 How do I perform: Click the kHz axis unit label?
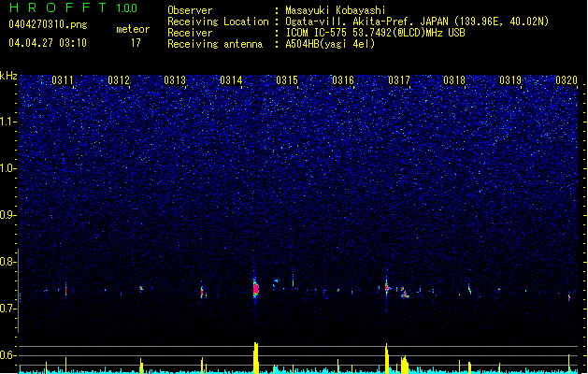point(8,76)
